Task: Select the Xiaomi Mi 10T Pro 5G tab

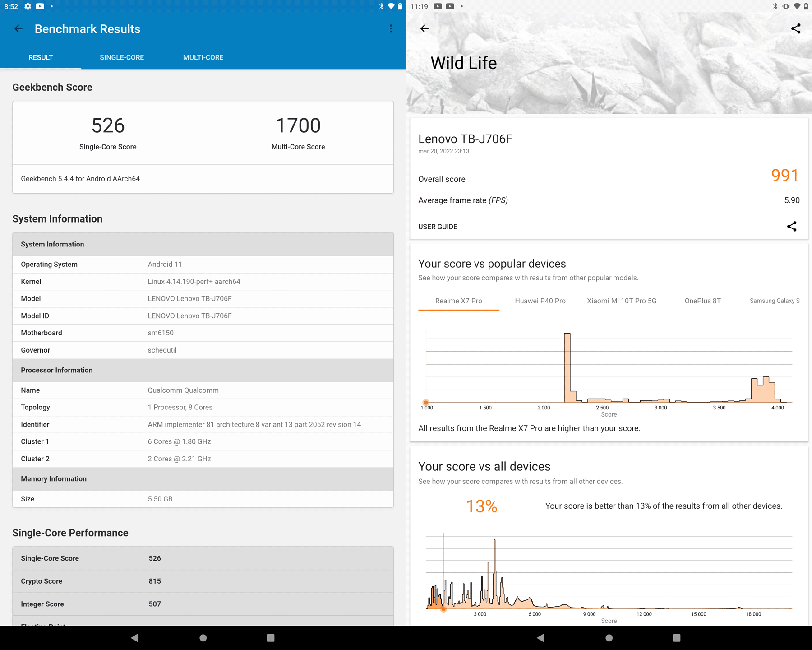Action: coord(622,301)
